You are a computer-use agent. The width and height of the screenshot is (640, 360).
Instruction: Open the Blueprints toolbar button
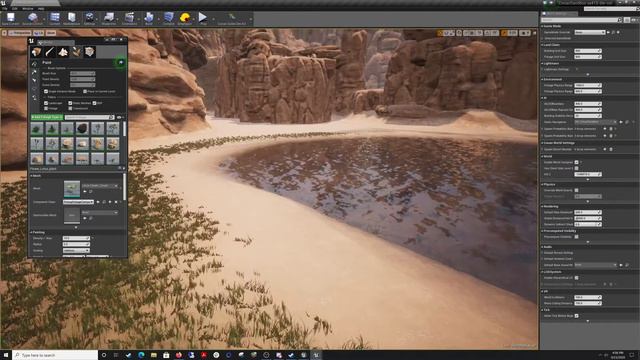coord(109,18)
